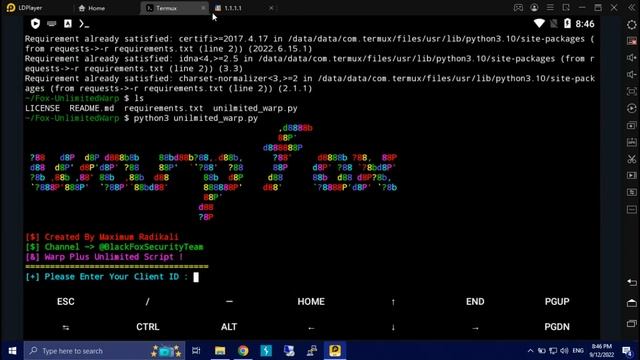Open Google Chrome from the taskbar

pos(243,351)
